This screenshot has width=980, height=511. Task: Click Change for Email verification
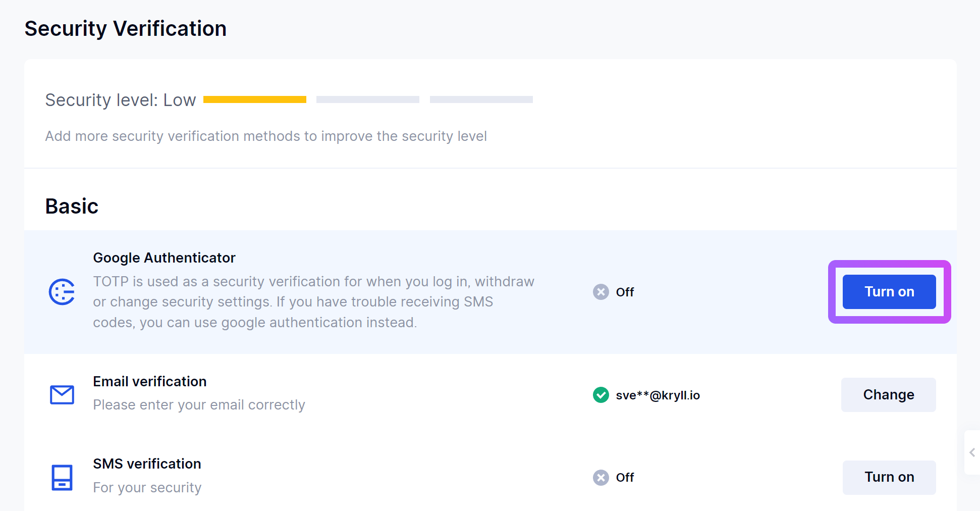click(889, 395)
